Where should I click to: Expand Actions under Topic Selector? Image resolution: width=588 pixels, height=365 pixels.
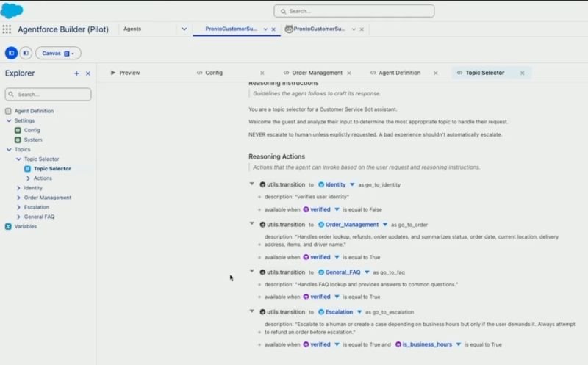coord(28,178)
